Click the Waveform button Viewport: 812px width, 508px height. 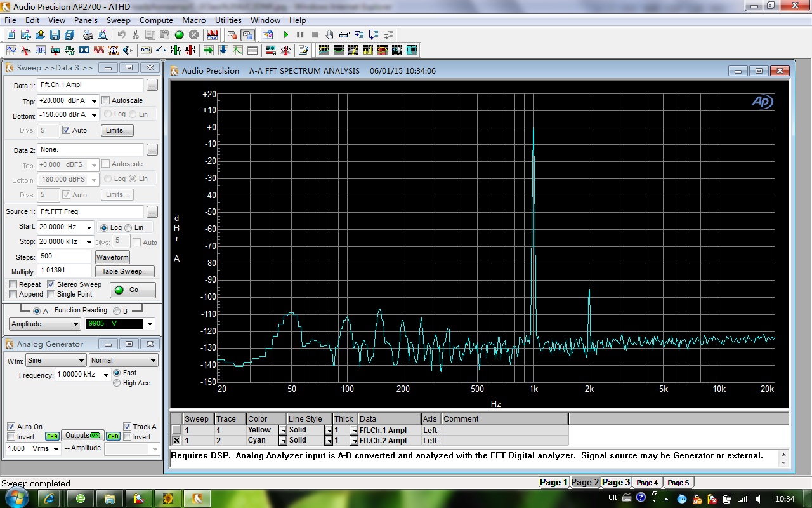(112, 257)
